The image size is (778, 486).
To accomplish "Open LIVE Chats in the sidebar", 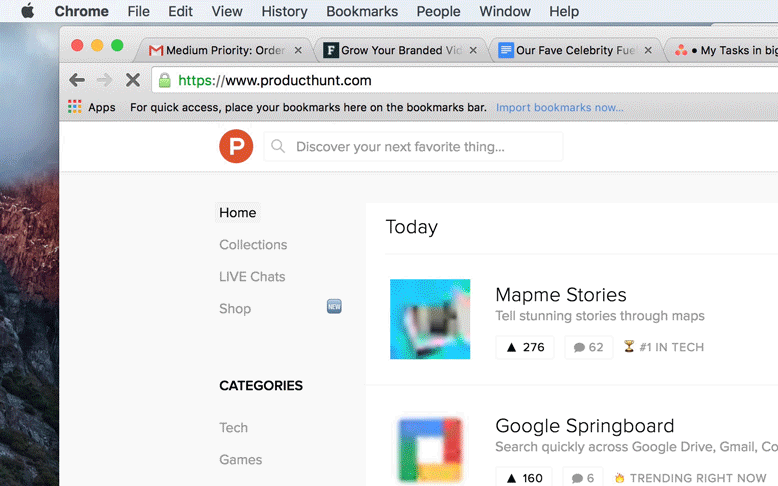I will [252, 276].
